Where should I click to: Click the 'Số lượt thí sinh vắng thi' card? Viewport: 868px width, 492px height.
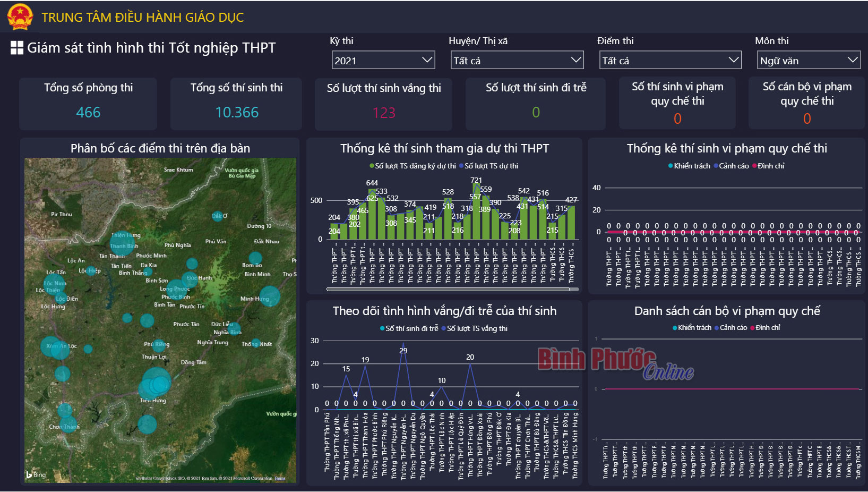[383, 104]
